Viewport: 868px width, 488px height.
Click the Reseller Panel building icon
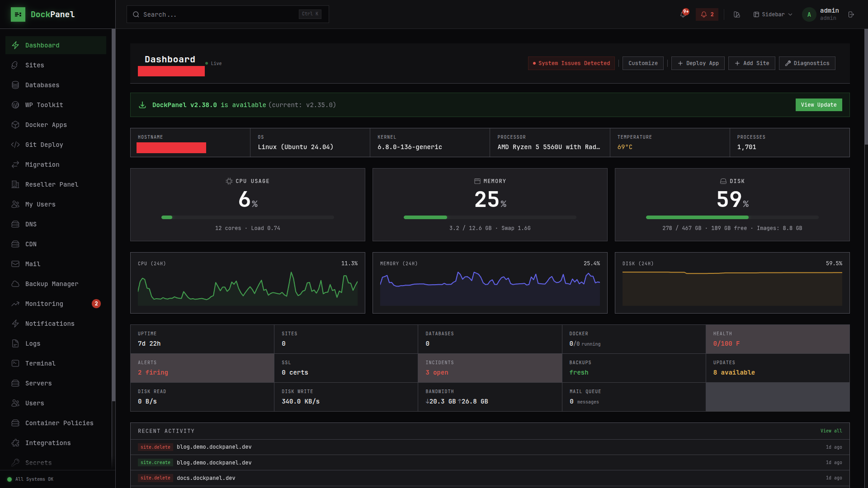(15, 184)
